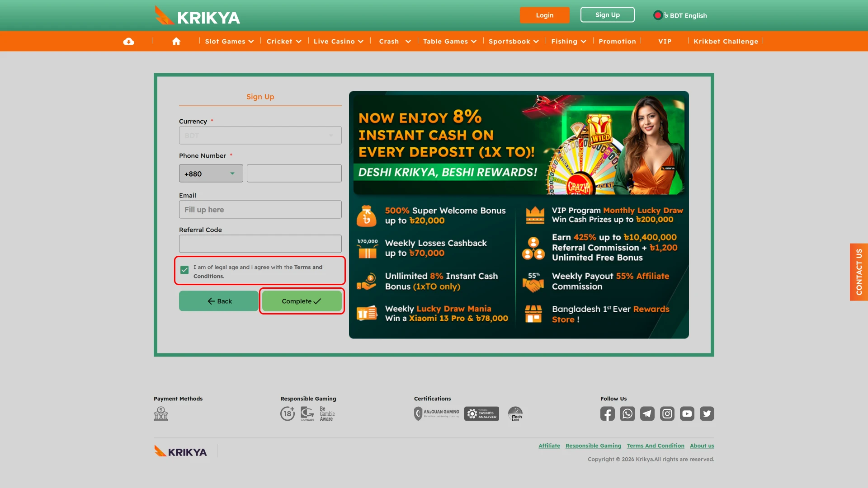Click the Instagram icon in the footer
The image size is (868, 488).
click(x=667, y=413)
